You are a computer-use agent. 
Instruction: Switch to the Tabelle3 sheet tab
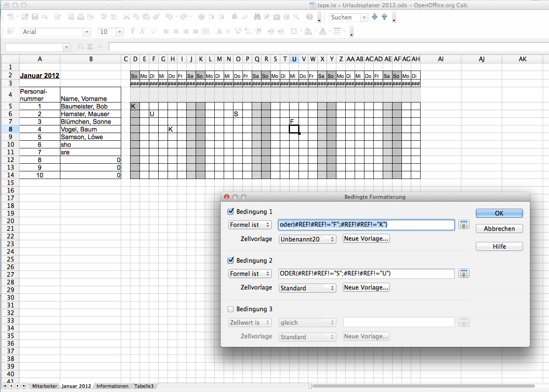tap(144, 386)
